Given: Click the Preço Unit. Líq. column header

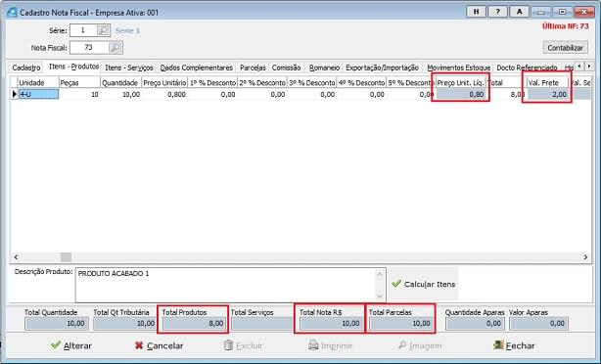Looking at the screenshot, I should tap(461, 83).
